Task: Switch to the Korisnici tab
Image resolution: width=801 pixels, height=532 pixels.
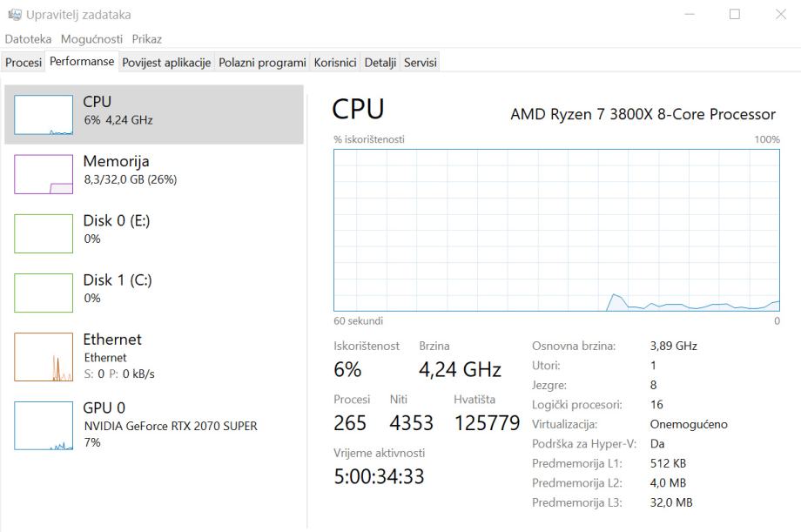Action: pos(335,63)
